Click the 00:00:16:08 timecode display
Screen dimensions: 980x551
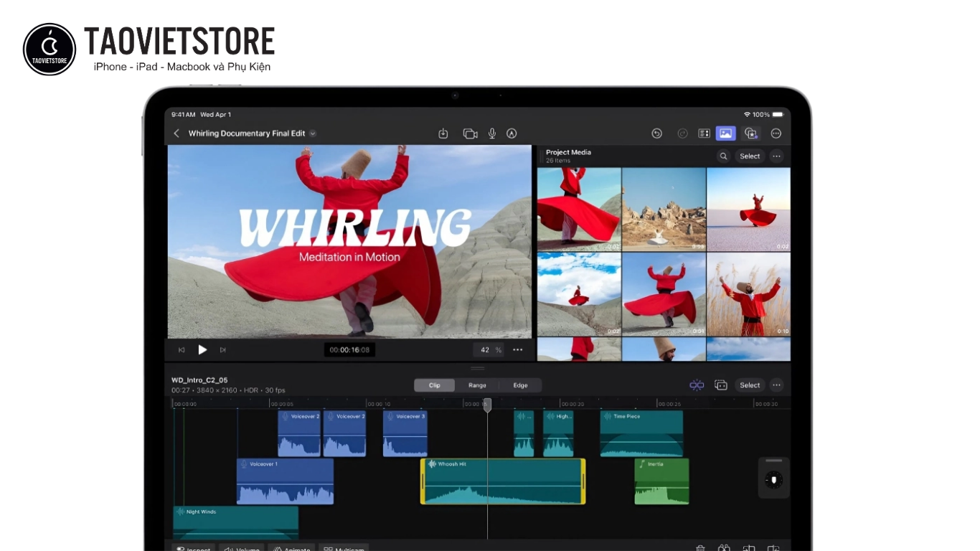pos(349,350)
